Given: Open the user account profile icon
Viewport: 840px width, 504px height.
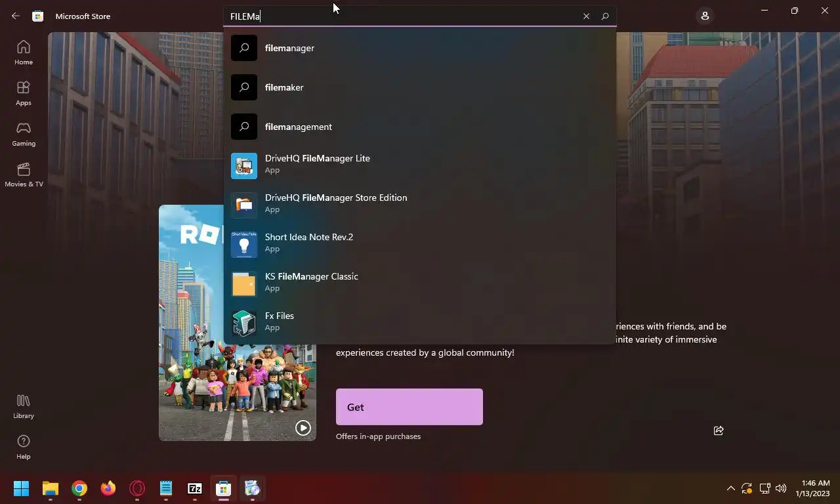Looking at the screenshot, I should (x=705, y=16).
